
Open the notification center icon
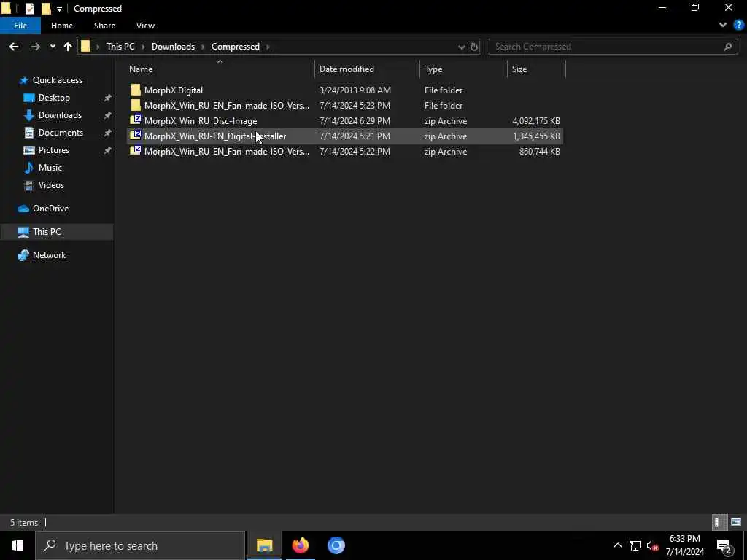pyautogui.click(x=724, y=546)
